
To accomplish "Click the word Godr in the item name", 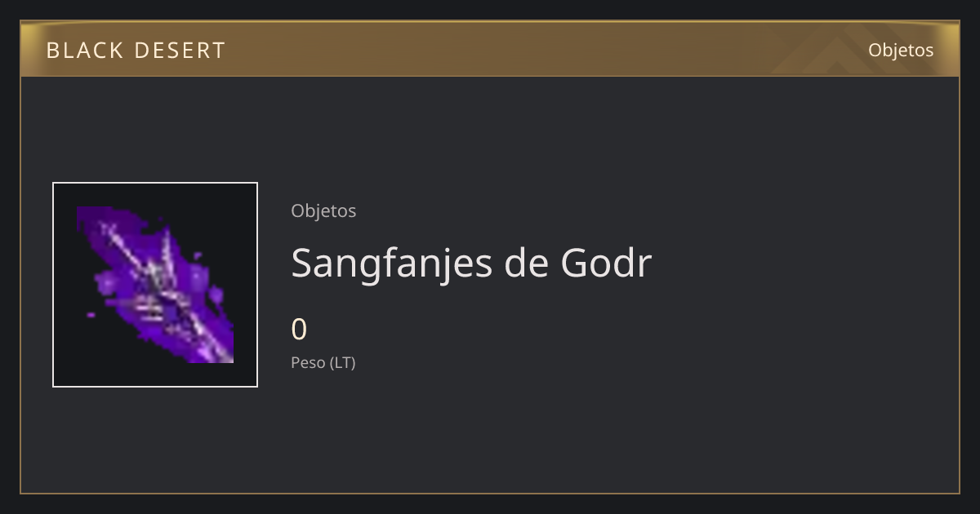I will pyautogui.click(x=607, y=263).
